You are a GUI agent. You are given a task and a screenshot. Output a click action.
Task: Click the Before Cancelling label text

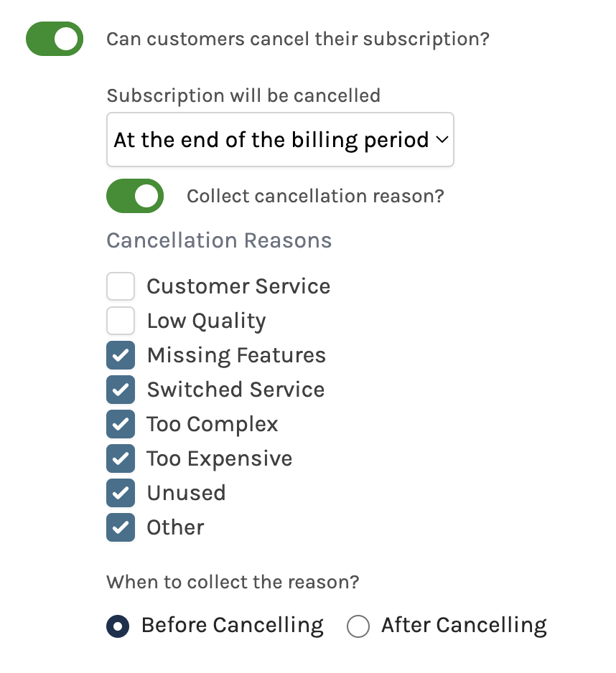coord(233,626)
